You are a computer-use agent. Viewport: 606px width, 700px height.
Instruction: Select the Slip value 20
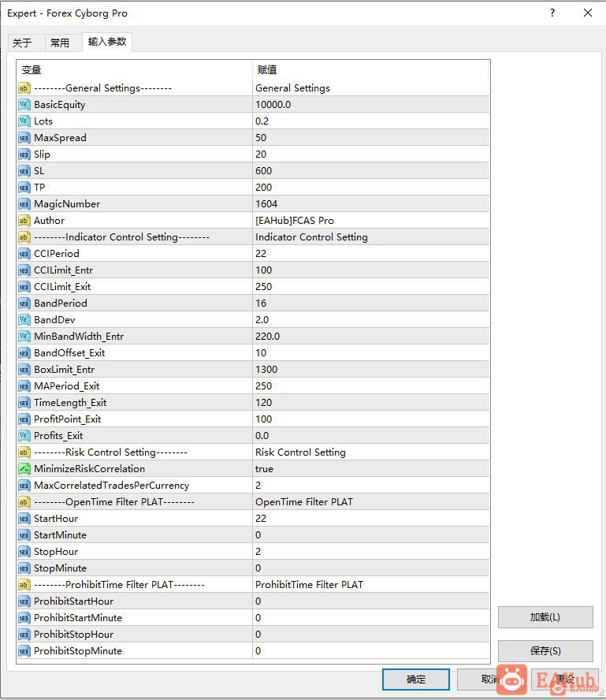(261, 154)
